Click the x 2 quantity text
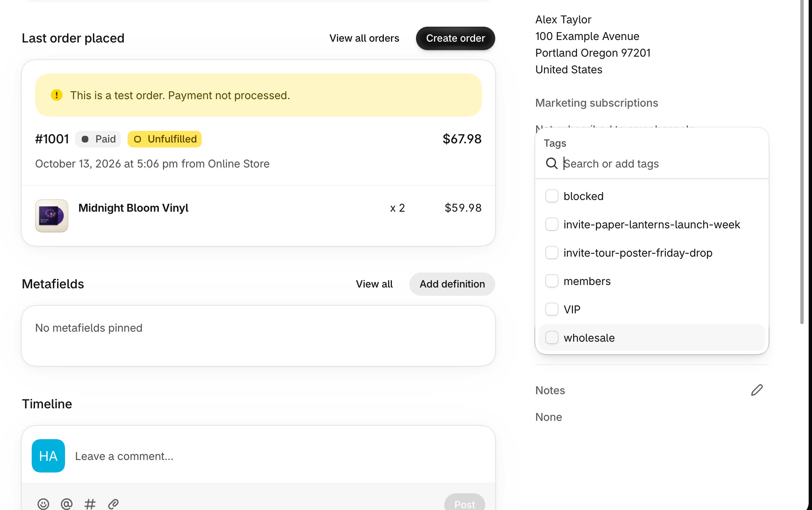 398,208
